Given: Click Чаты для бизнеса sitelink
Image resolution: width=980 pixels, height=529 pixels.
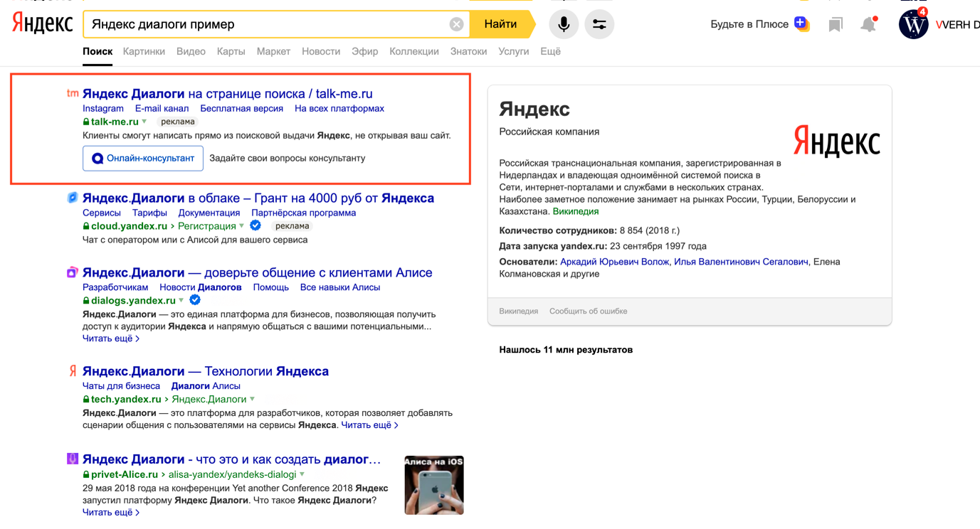Looking at the screenshot, I should [122, 386].
